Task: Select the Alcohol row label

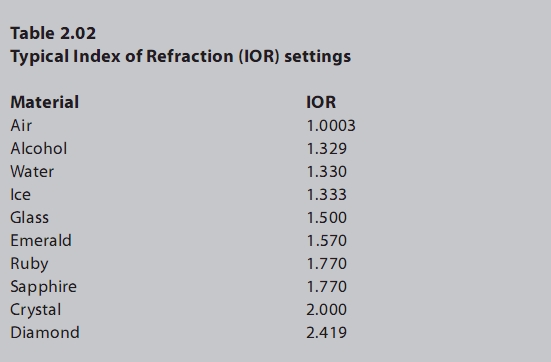Action: tap(39, 148)
